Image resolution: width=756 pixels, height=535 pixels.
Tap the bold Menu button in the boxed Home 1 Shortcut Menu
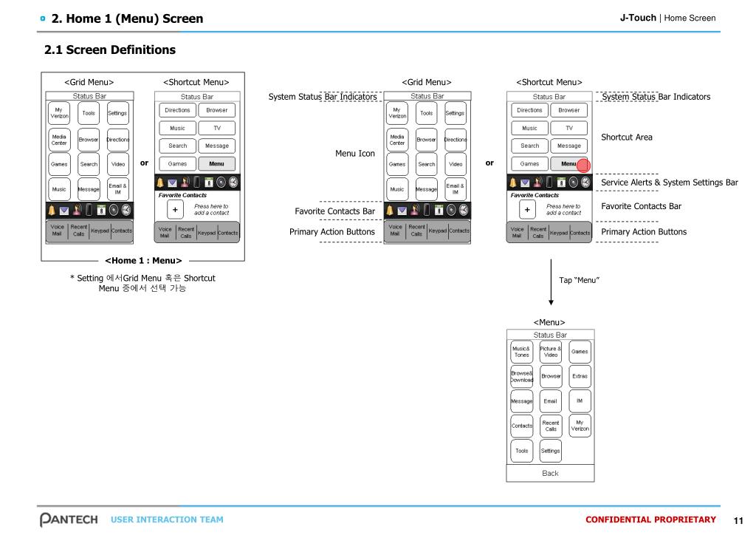216,164
